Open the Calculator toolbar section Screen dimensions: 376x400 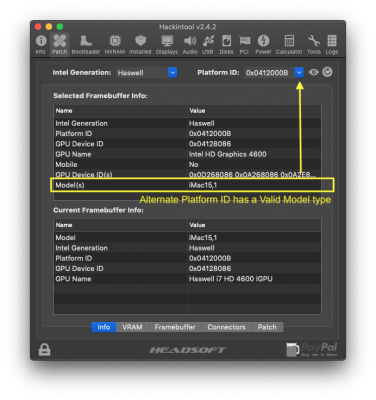point(289,45)
